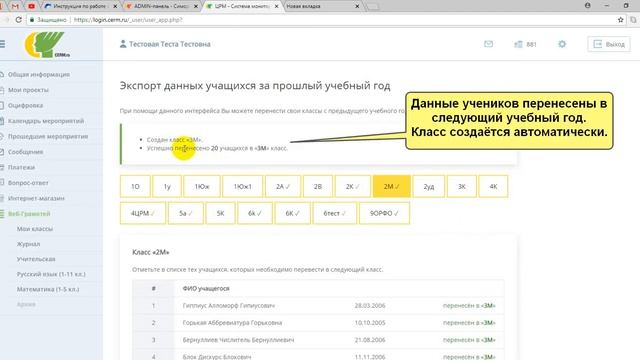Click the user profile icon beside Тестовая Теста

(122, 44)
